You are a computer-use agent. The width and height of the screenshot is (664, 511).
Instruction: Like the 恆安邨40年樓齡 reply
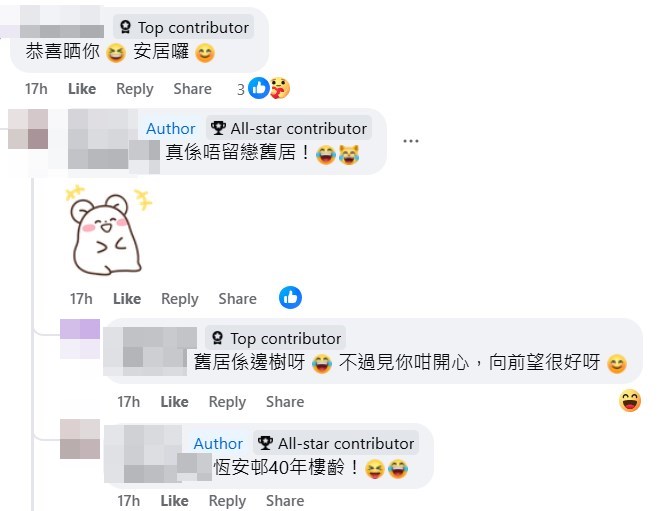pos(174,501)
